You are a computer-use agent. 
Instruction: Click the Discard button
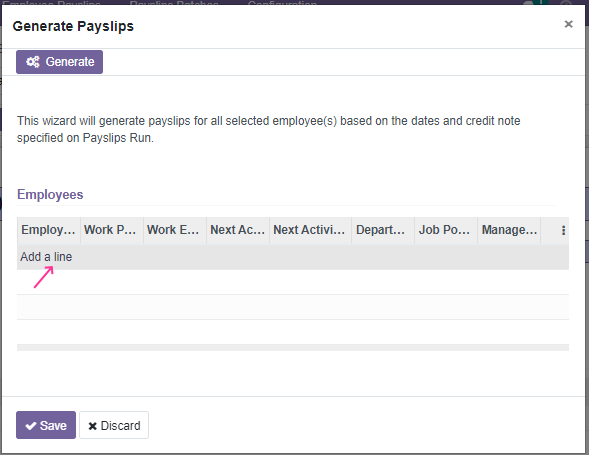(x=114, y=425)
